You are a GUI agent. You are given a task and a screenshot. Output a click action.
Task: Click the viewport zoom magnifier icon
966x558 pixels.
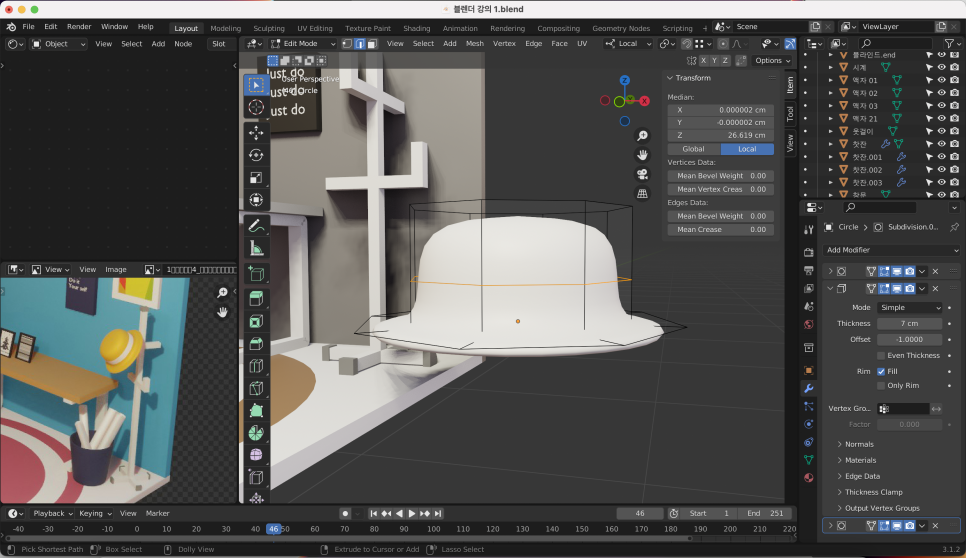(x=642, y=135)
